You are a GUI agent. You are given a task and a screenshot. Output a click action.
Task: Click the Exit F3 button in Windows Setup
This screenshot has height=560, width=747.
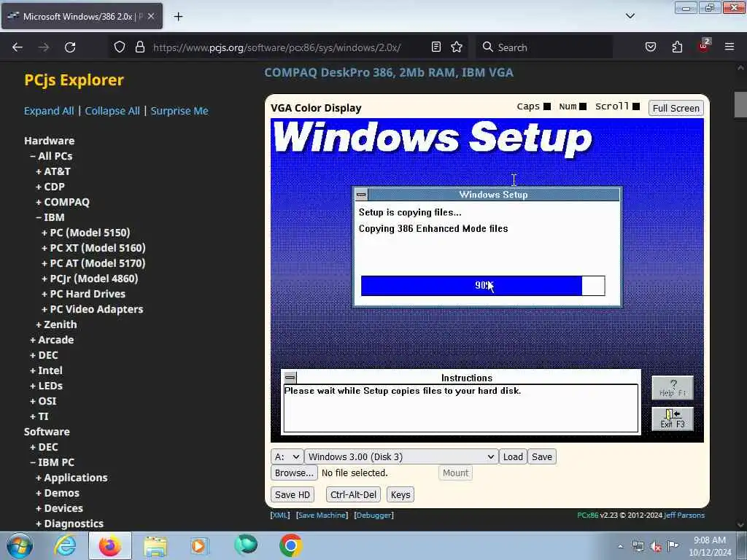coord(672,419)
